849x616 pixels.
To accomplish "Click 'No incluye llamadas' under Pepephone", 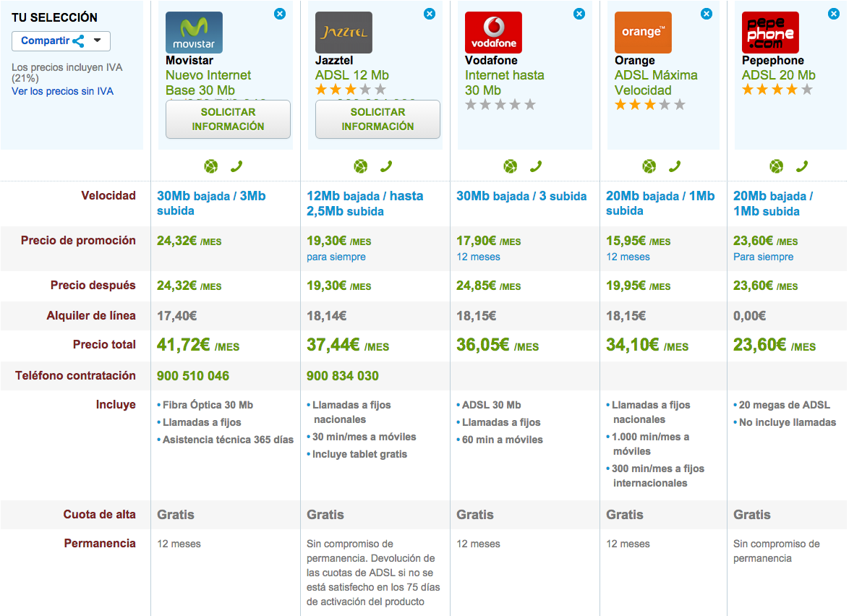I will pos(788,422).
